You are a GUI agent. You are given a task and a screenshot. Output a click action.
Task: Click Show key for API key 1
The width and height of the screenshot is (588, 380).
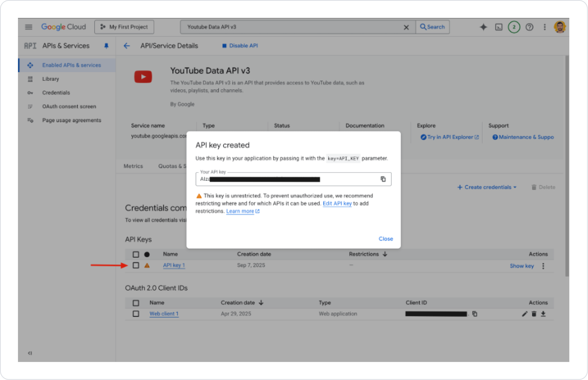522,266
